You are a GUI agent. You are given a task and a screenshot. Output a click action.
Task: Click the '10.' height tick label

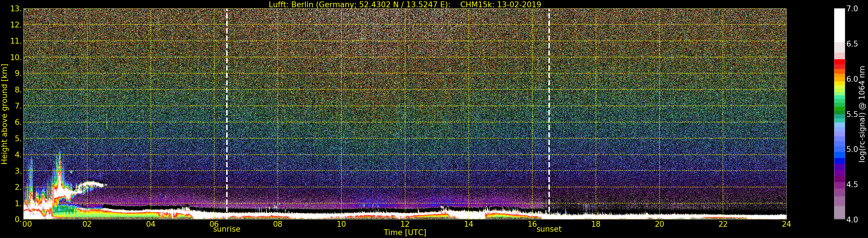[16, 57]
